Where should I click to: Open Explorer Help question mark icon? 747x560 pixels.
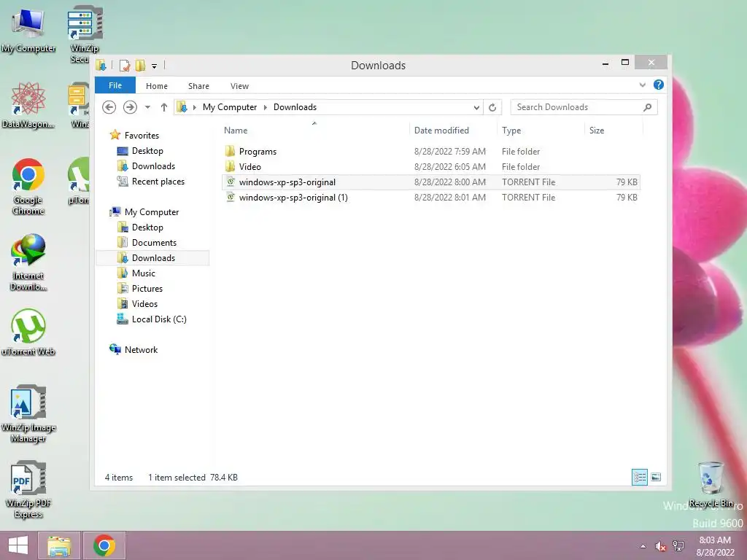click(659, 85)
